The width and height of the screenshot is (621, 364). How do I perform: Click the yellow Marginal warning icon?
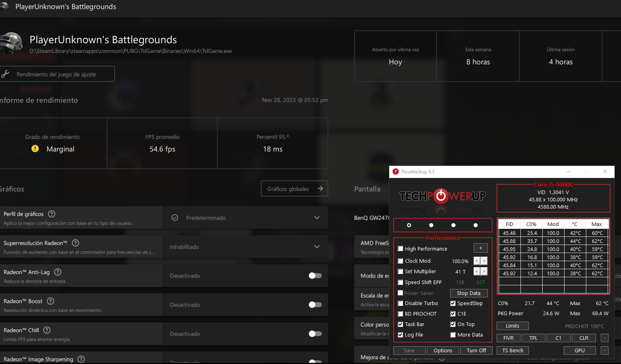35,149
